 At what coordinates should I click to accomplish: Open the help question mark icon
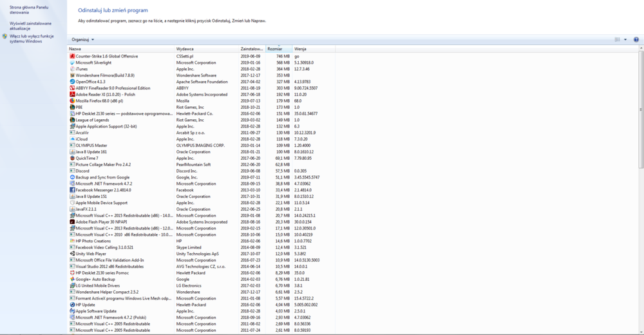636,39
